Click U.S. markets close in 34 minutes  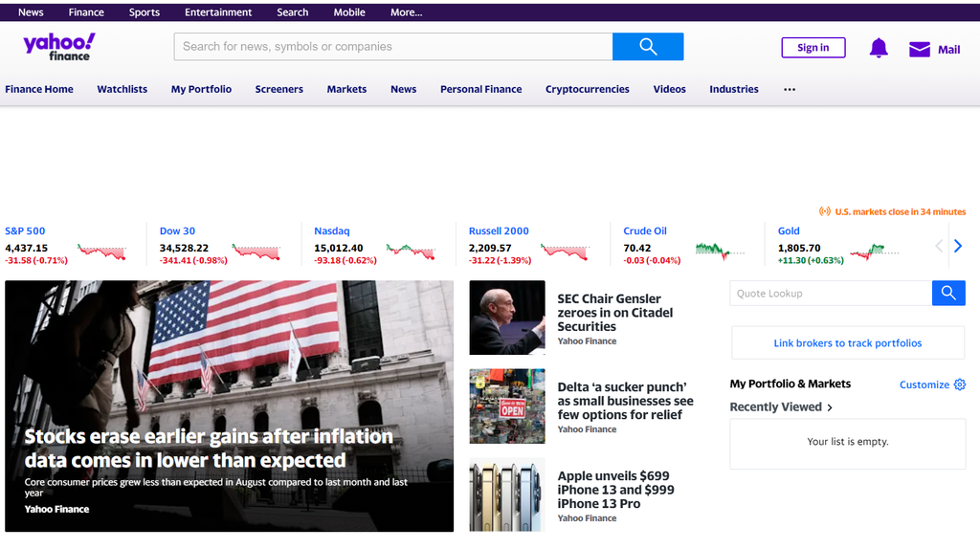point(900,211)
